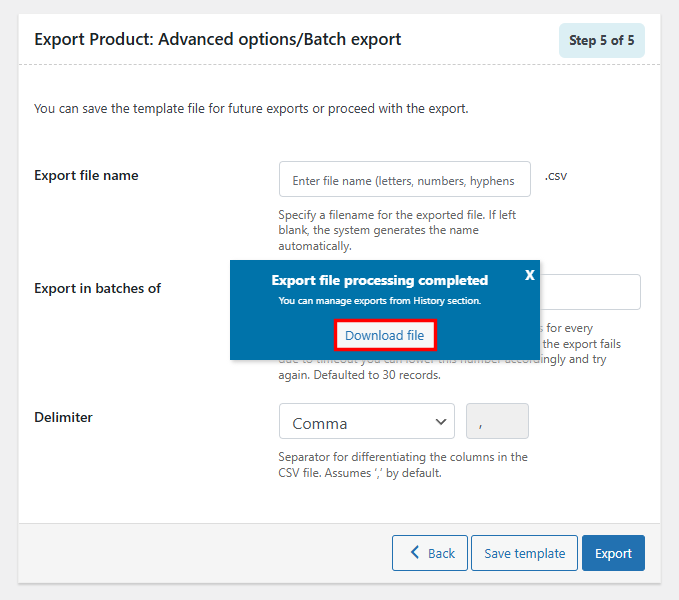Click the History section message in popup

pos(380,300)
